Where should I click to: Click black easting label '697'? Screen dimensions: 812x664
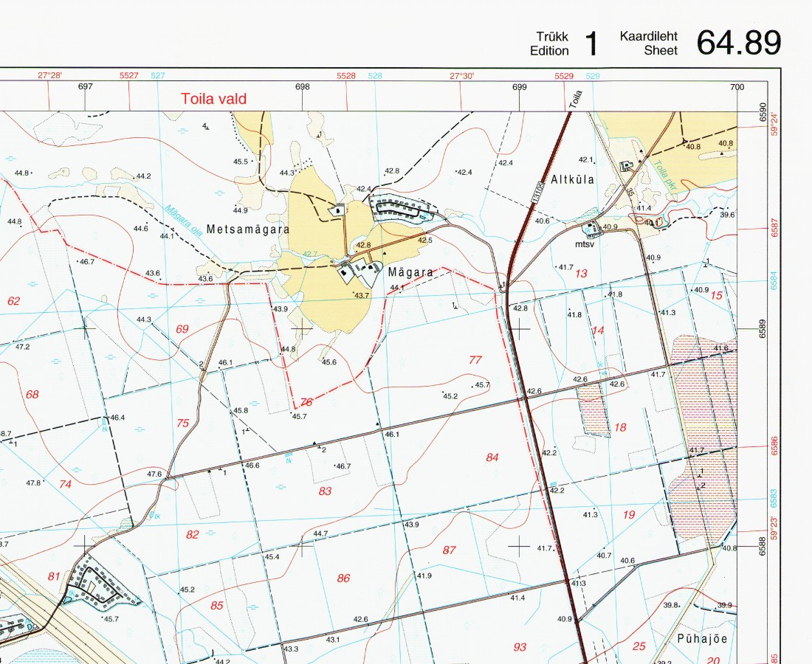click(x=86, y=86)
